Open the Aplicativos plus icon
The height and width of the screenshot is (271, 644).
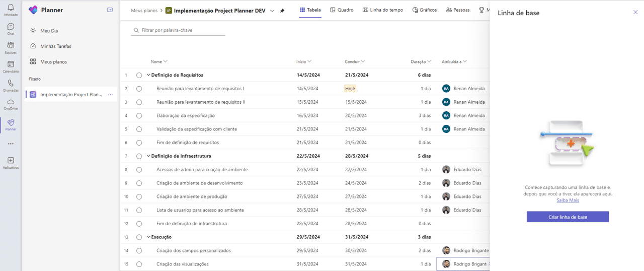tap(11, 160)
